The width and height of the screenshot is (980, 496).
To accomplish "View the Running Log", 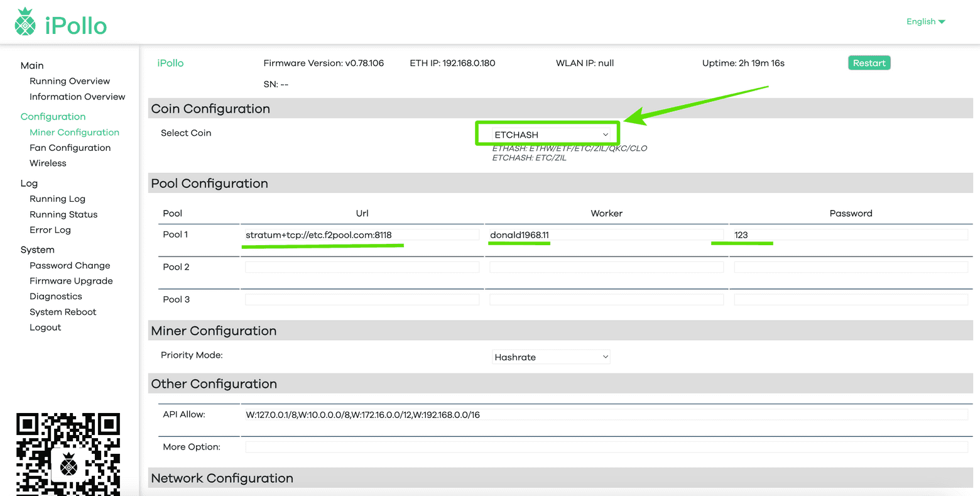I will [x=57, y=199].
